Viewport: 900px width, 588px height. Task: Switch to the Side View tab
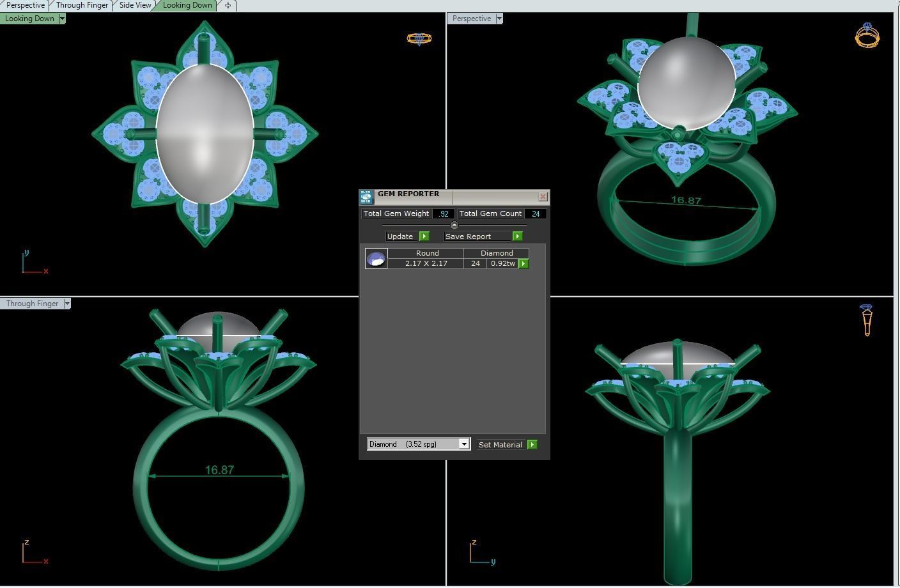[x=135, y=5]
